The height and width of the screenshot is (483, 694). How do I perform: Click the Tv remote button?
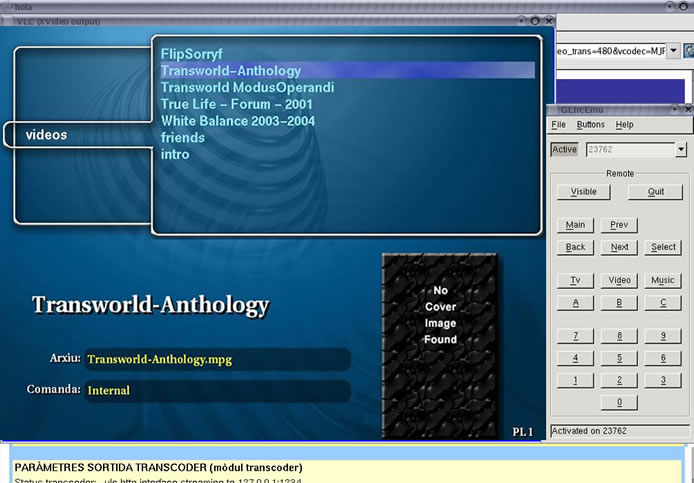coord(575,281)
